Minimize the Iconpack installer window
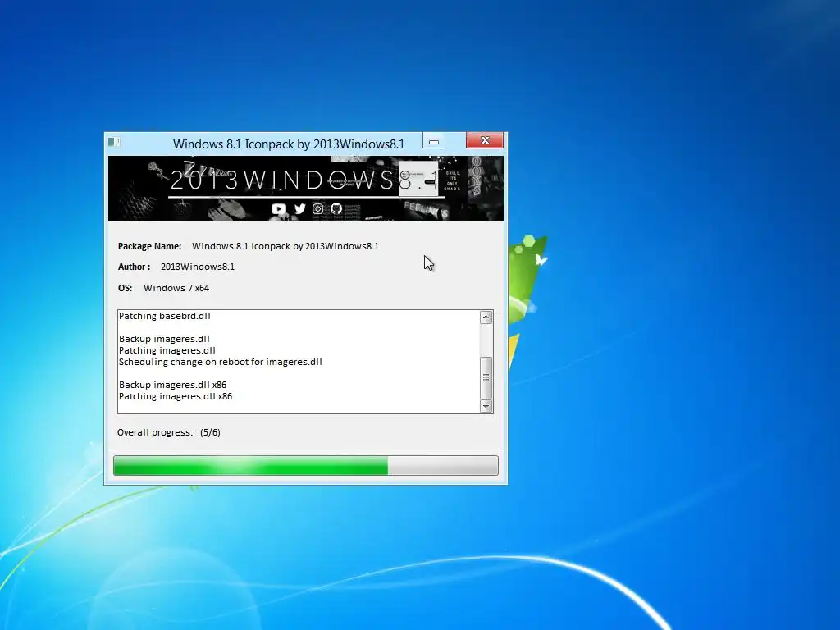Screen dimensions: 840x630 click(x=433, y=141)
